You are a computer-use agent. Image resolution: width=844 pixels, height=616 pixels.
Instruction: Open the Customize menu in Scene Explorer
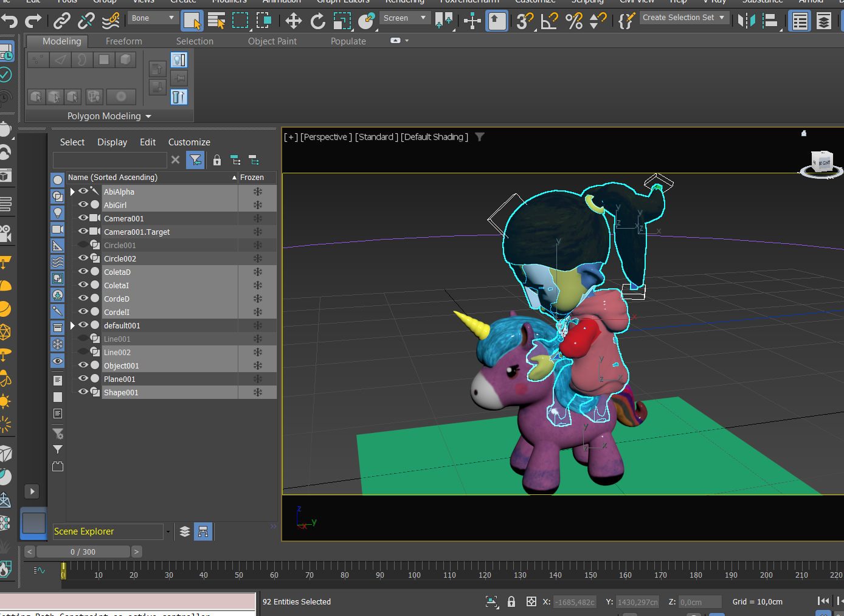[189, 142]
